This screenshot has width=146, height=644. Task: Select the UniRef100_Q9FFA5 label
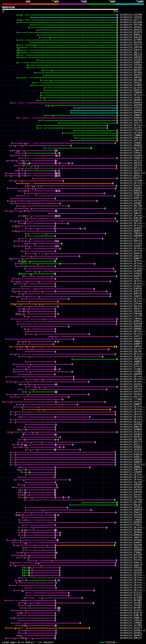[x=131, y=48]
